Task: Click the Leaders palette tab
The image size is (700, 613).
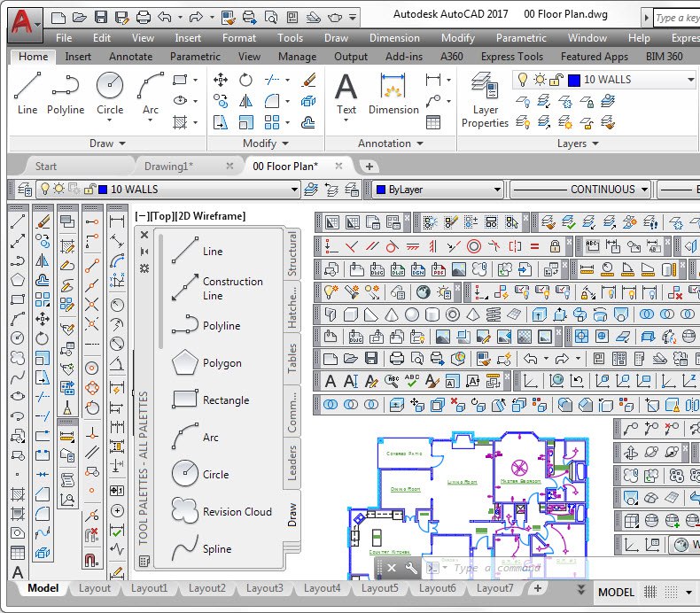Action: [292, 462]
